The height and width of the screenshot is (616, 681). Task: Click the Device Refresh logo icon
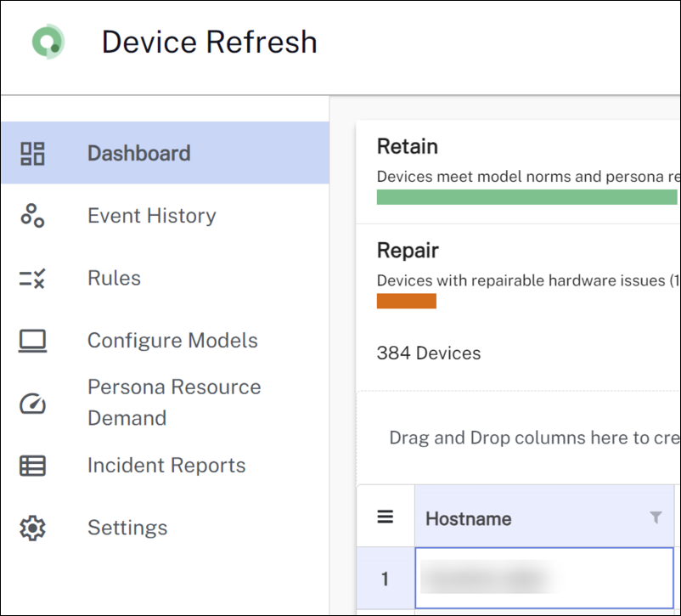coord(48,42)
